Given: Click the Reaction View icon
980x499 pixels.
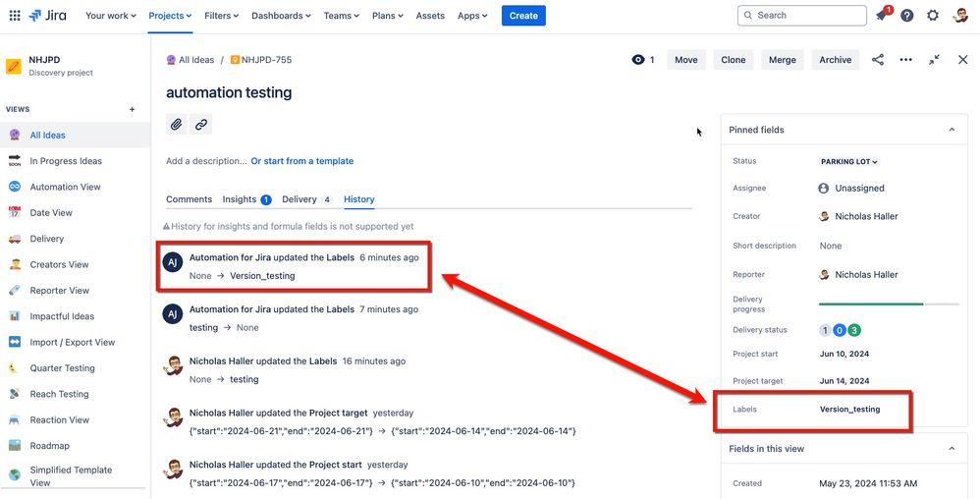Looking at the screenshot, I should [x=15, y=420].
